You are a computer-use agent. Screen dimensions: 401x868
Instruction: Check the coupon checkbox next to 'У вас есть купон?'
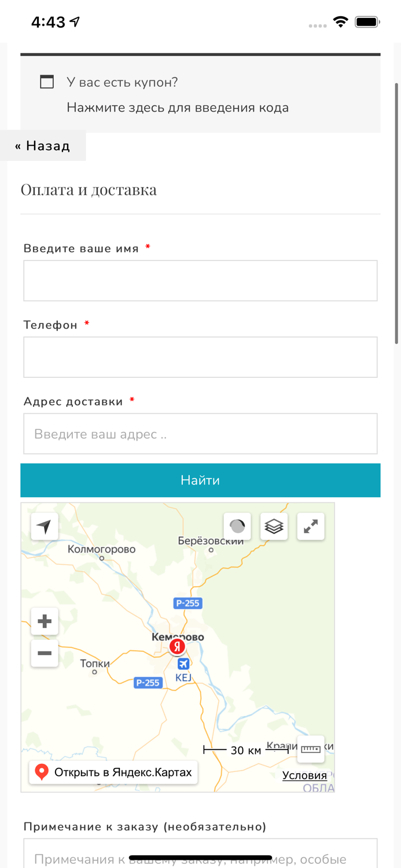pyautogui.click(x=46, y=82)
